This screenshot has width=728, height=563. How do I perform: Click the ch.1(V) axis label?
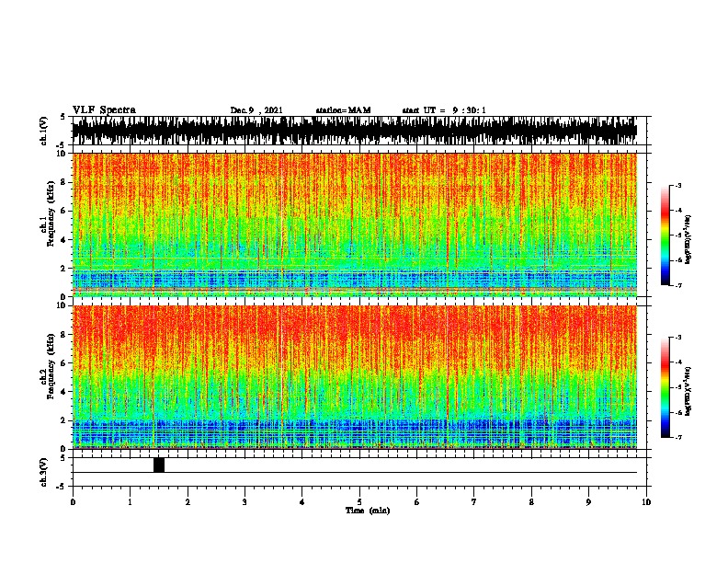pos(44,131)
